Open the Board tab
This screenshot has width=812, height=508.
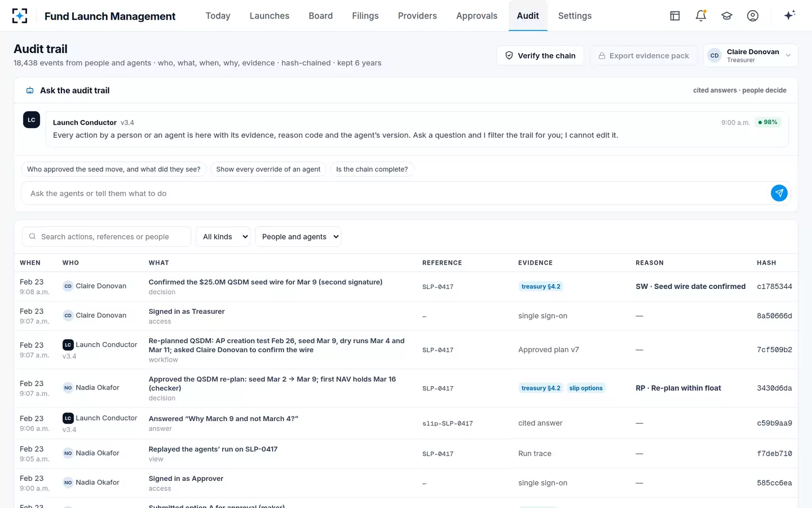(x=321, y=16)
